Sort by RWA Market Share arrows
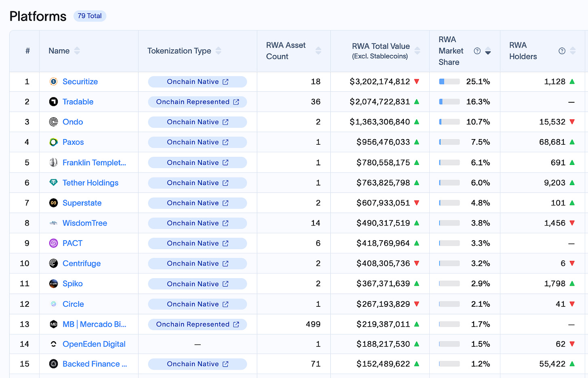This screenshot has height=378, width=588. pyautogui.click(x=488, y=51)
